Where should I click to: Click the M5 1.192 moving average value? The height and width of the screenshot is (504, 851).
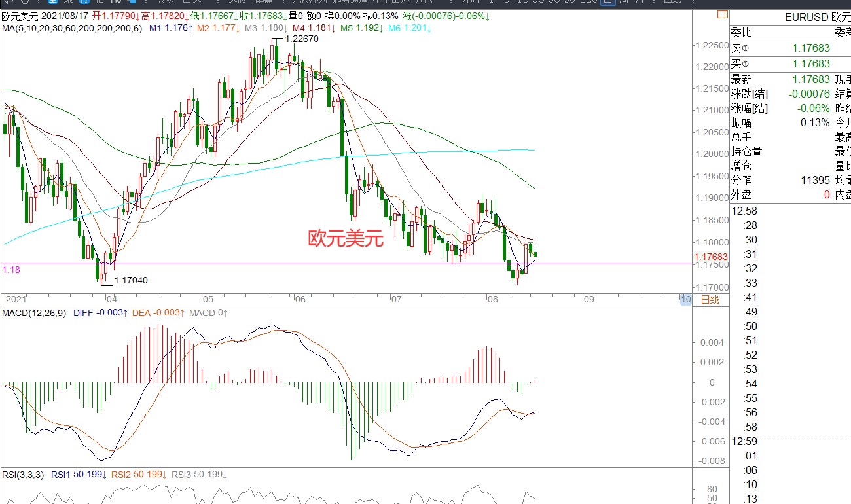362,28
